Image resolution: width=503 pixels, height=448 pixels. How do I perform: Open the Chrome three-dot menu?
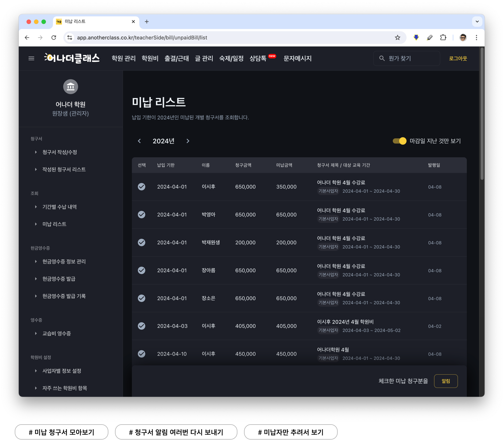point(476,37)
